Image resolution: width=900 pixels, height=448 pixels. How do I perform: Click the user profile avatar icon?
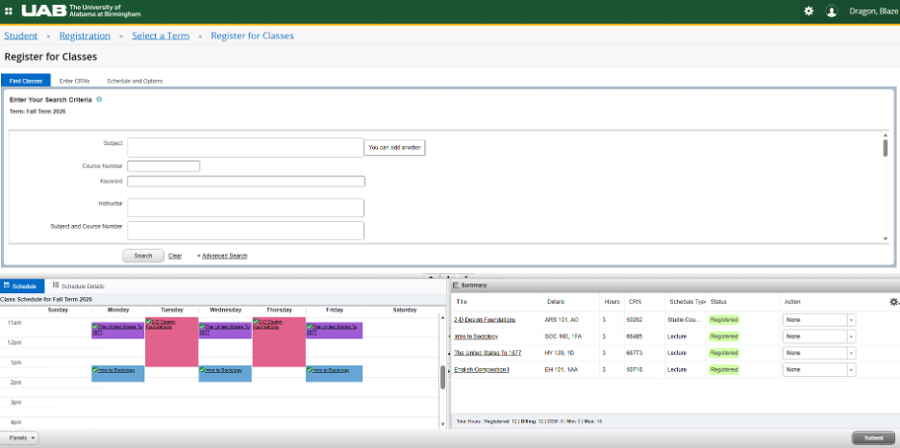tap(832, 11)
